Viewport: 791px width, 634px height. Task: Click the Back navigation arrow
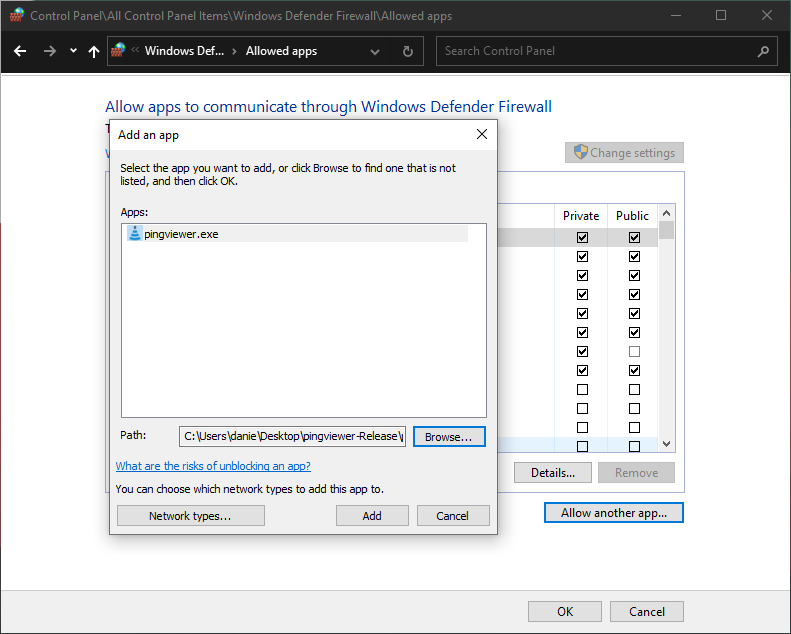(x=20, y=51)
